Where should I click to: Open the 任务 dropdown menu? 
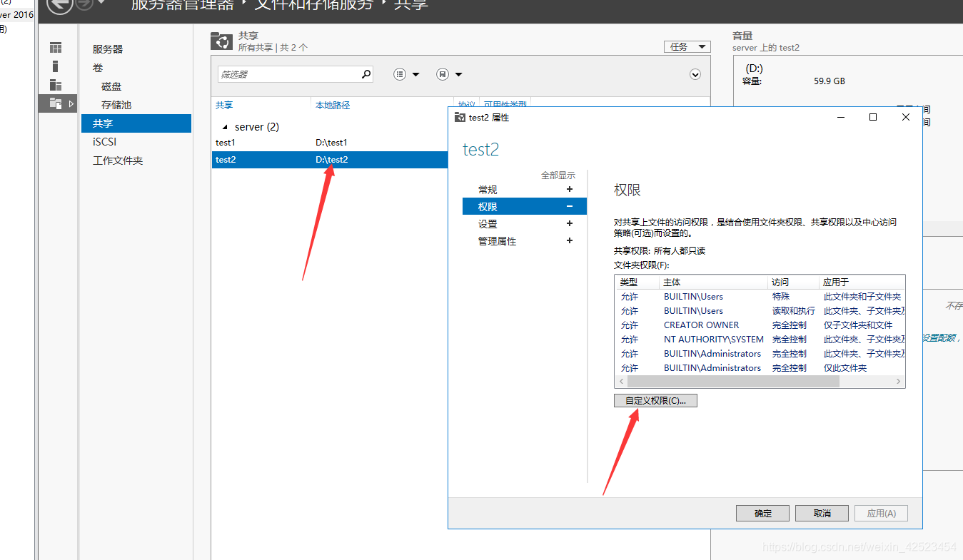[x=687, y=46]
